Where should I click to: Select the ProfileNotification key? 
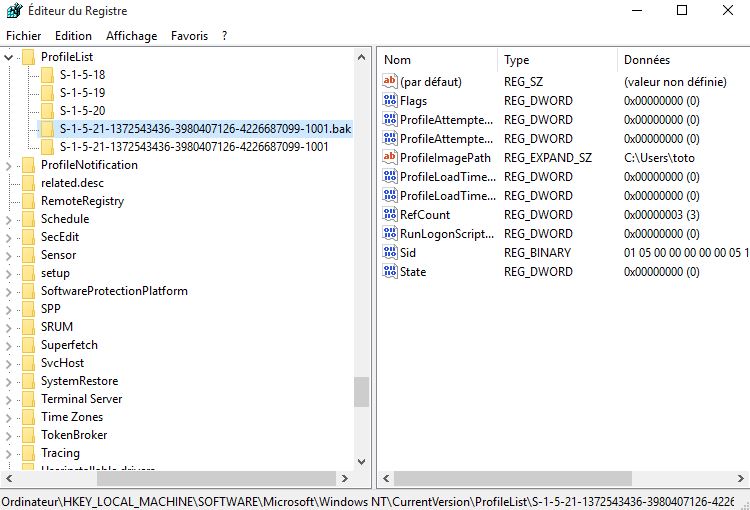pos(89,165)
